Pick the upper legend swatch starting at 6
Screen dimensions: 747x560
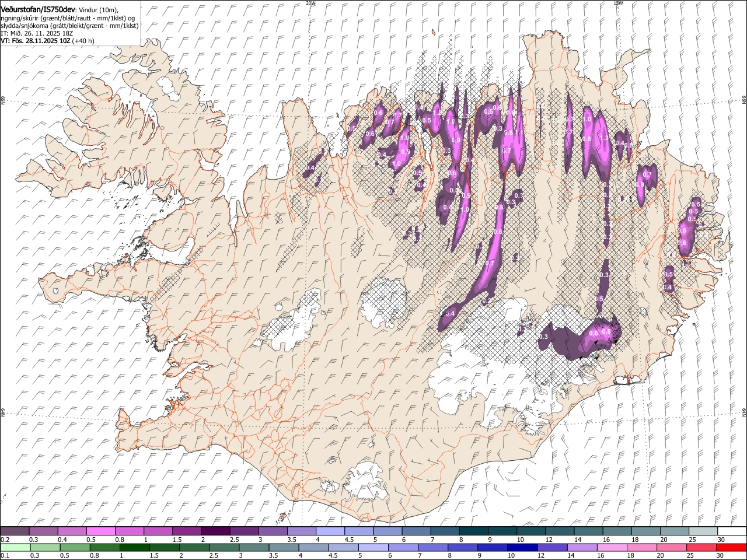pos(416,531)
